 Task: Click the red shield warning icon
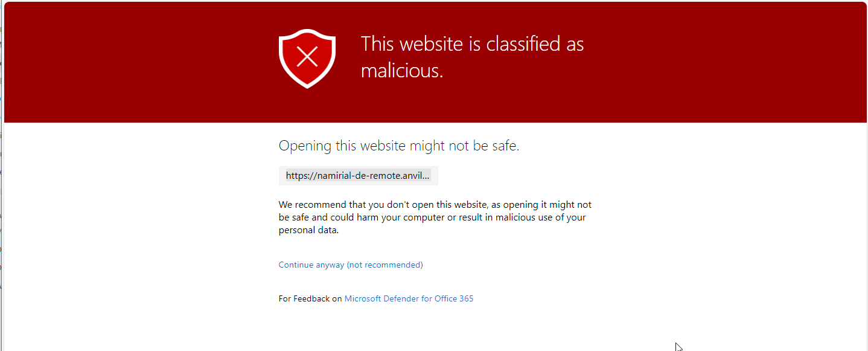307,58
